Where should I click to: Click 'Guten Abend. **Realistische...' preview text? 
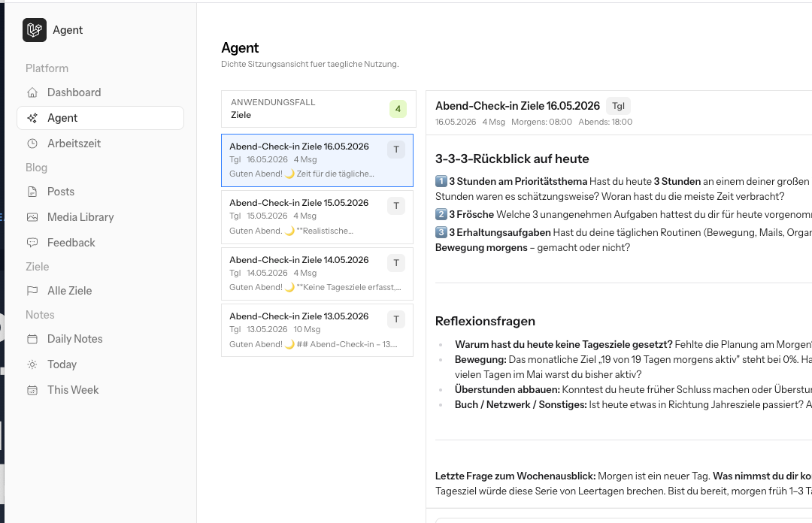pyautogui.click(x=292, y=231)
